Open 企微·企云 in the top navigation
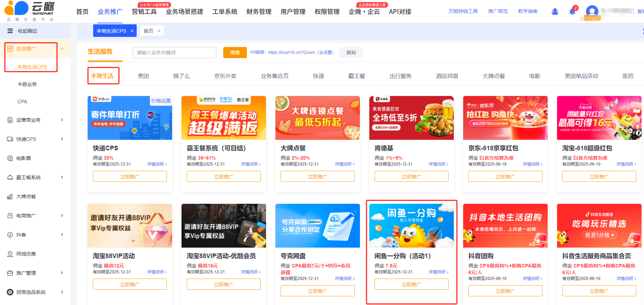644x305 pixels. (x=364, y=12)
